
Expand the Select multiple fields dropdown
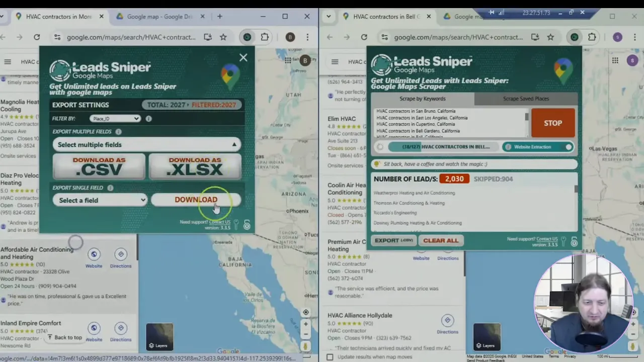(x=146, y=145)
